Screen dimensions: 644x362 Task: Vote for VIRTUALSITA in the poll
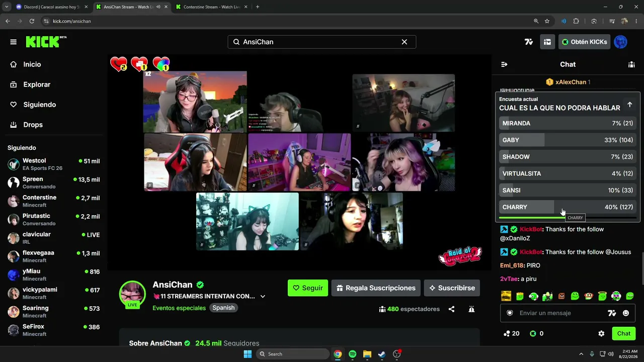[568, 173]
